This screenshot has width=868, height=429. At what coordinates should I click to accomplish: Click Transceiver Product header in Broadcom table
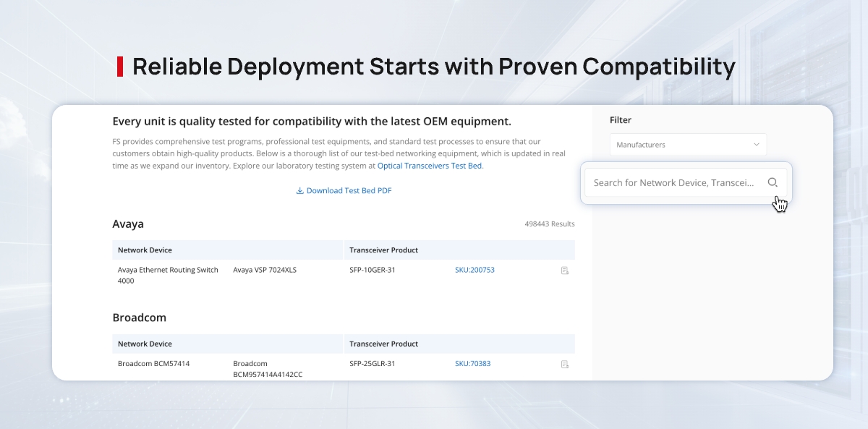[x=384, y=344]
